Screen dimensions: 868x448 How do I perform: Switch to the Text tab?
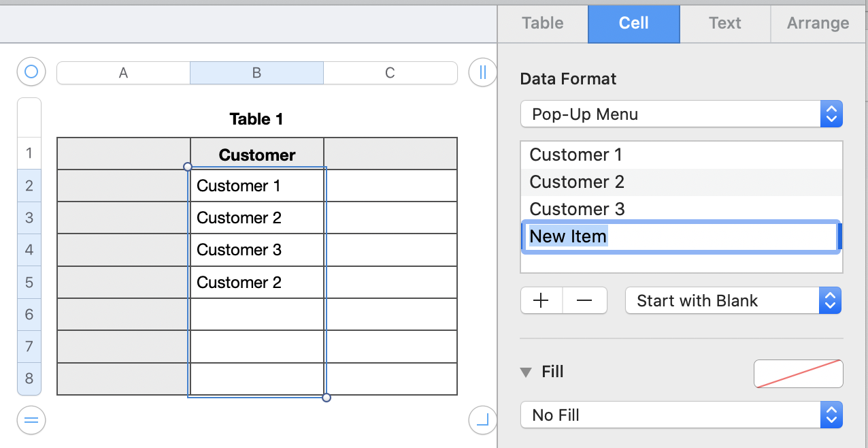click(x=724, y=23)
